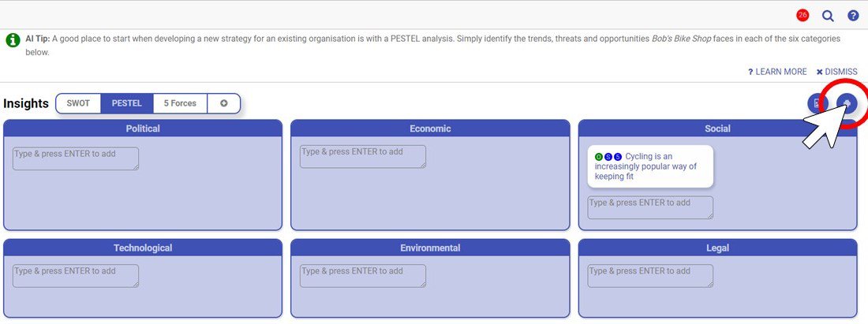Click the document icon button beside Insights tabs
Screen dimensions: 868x324
point(817,103)
